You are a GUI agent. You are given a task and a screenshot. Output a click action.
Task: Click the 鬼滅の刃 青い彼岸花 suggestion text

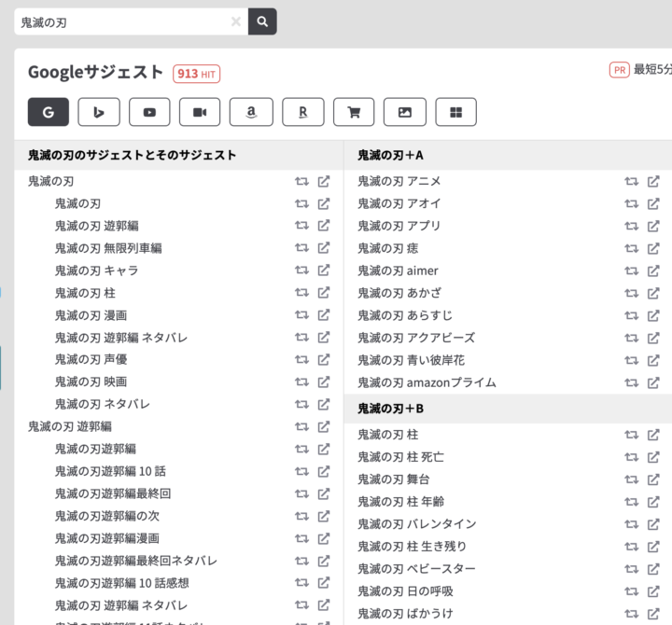[412, 360]
